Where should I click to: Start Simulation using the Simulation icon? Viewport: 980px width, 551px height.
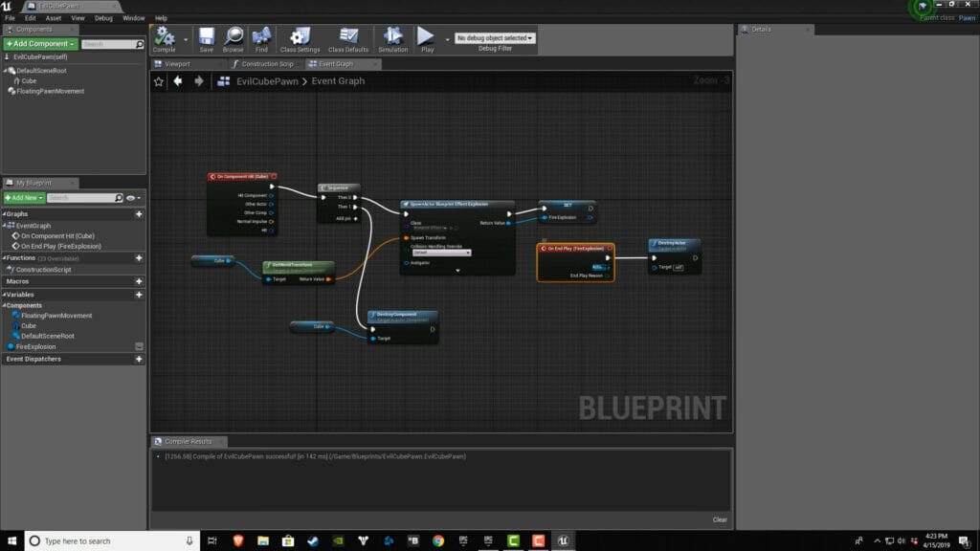pos(392,38)
